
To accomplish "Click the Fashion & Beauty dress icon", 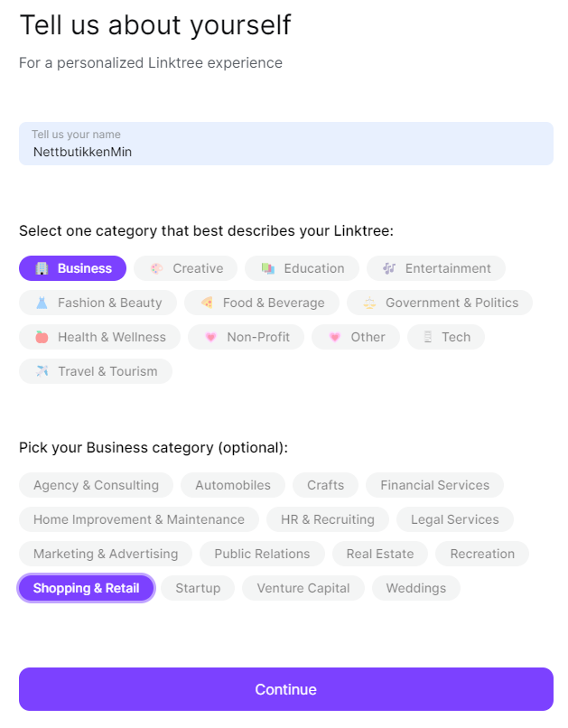I will (42, 303).
